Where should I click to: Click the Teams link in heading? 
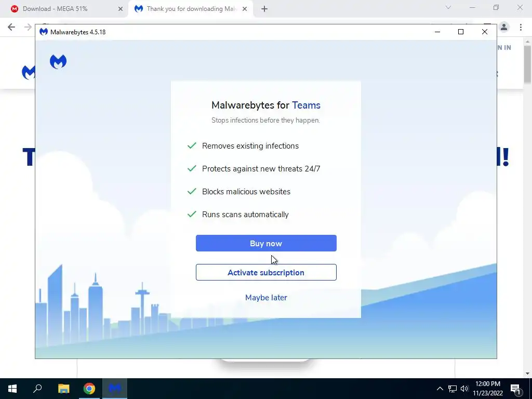[x=306, y=105]
